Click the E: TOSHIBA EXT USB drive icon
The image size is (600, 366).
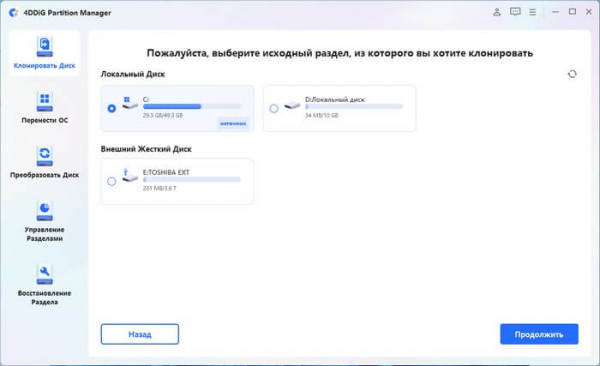[130, 175]
